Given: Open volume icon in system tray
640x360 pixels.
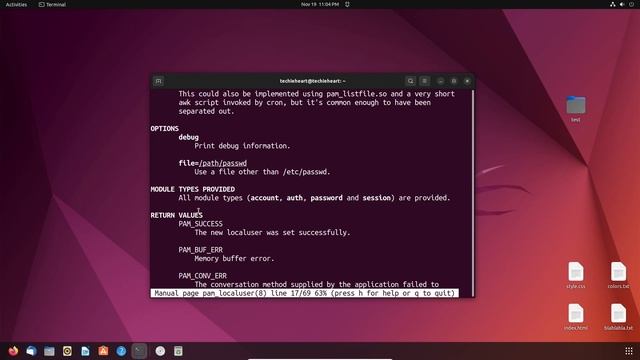Looking at the screenshot, I should pos(622,4).
